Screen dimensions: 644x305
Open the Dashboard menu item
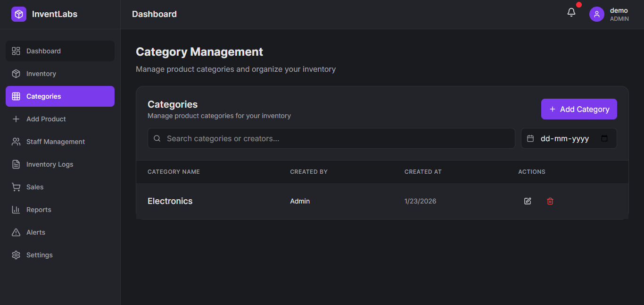[x=43, y=51]
